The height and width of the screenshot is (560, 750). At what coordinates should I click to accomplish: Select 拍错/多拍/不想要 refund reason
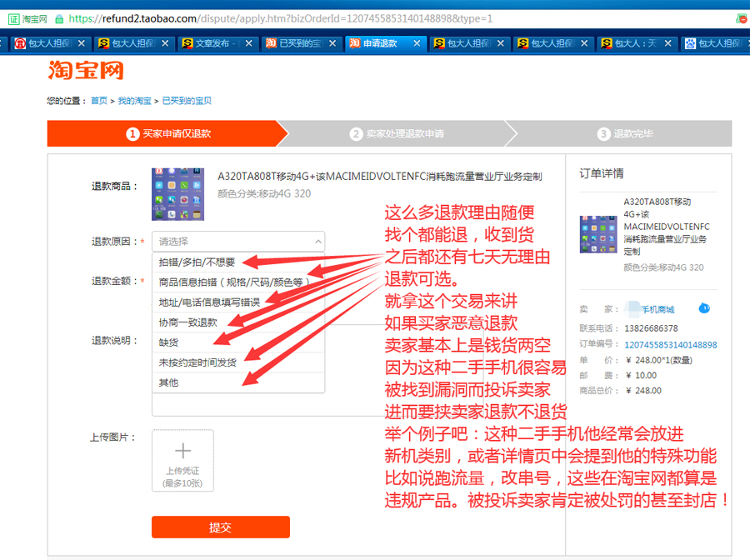click(x=197, y=262)
